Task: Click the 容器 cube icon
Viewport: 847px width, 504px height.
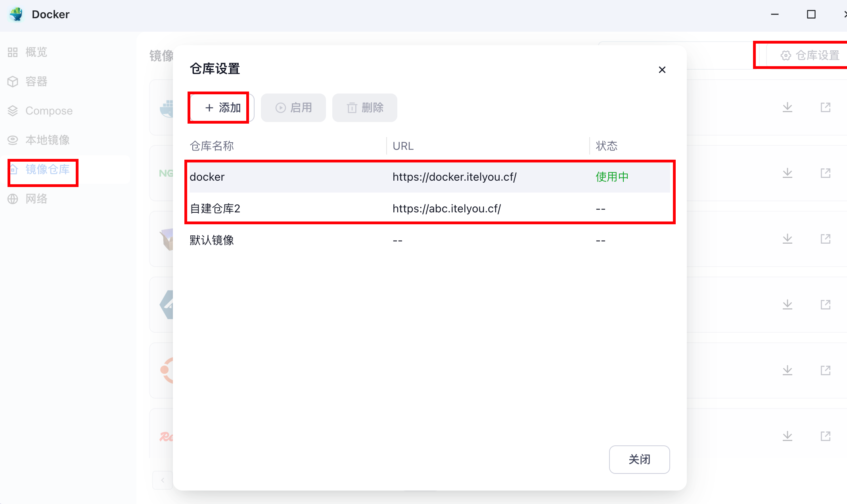Action: (13, 82)
